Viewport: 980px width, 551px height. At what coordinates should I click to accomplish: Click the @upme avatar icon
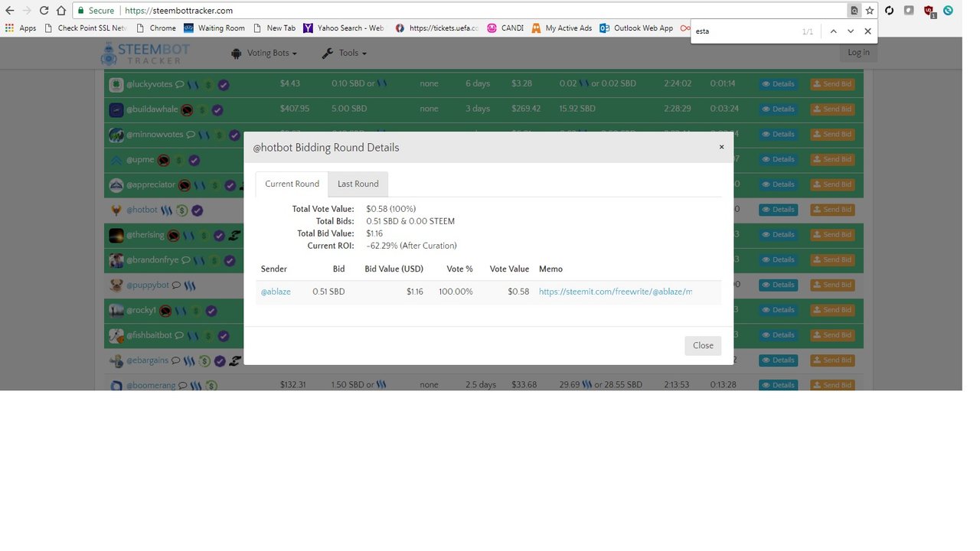116,160
